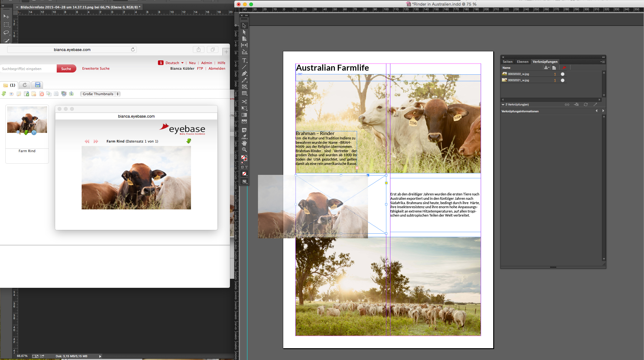
Task: Select the Free Transform tool
Action: [x=244, y=108]
